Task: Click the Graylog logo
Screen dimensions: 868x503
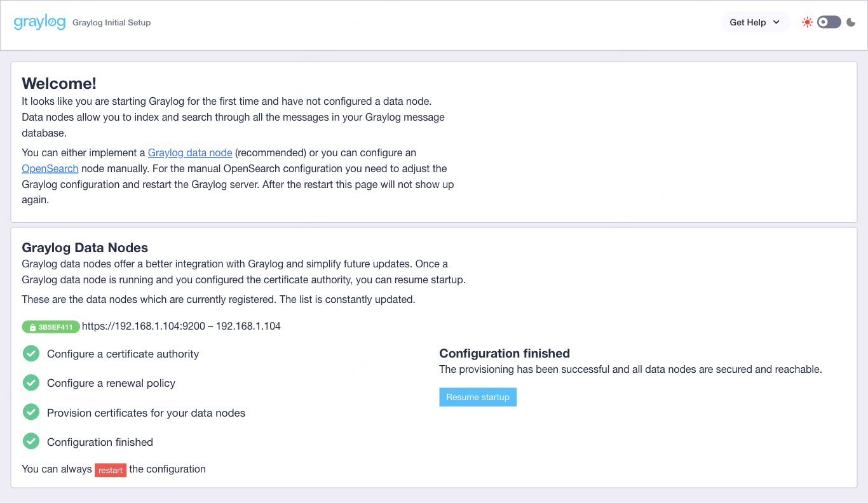Action: 39,21
